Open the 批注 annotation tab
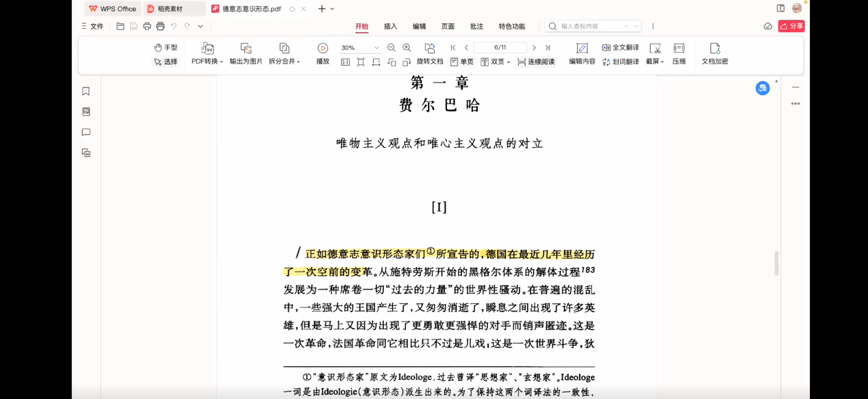This screenshot has height=399, width=868. 476,27
